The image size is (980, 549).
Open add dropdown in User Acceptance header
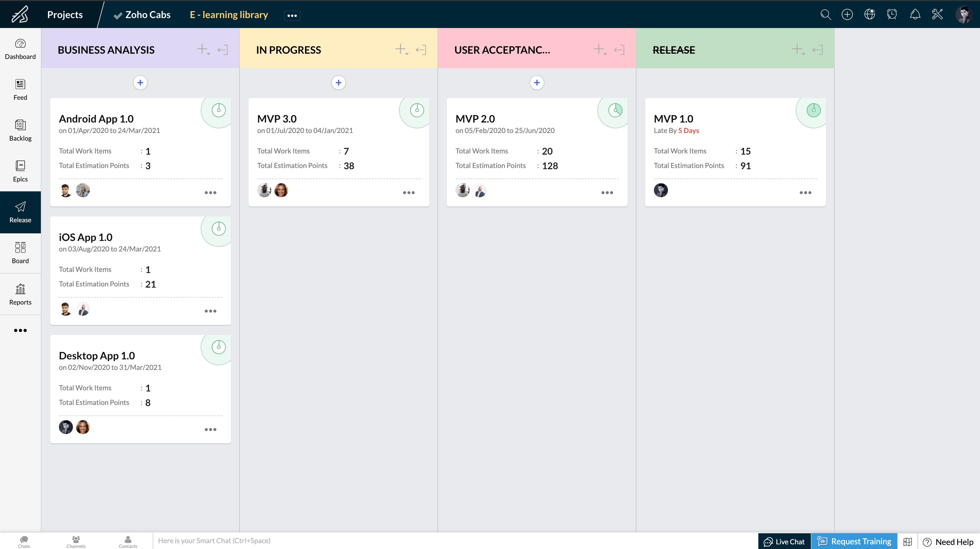click(600, 50)
